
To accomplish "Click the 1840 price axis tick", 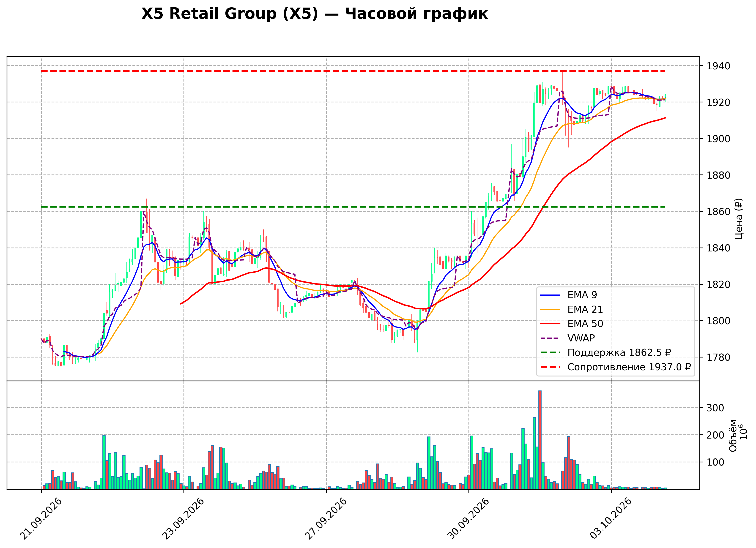I will click(719, 248).
